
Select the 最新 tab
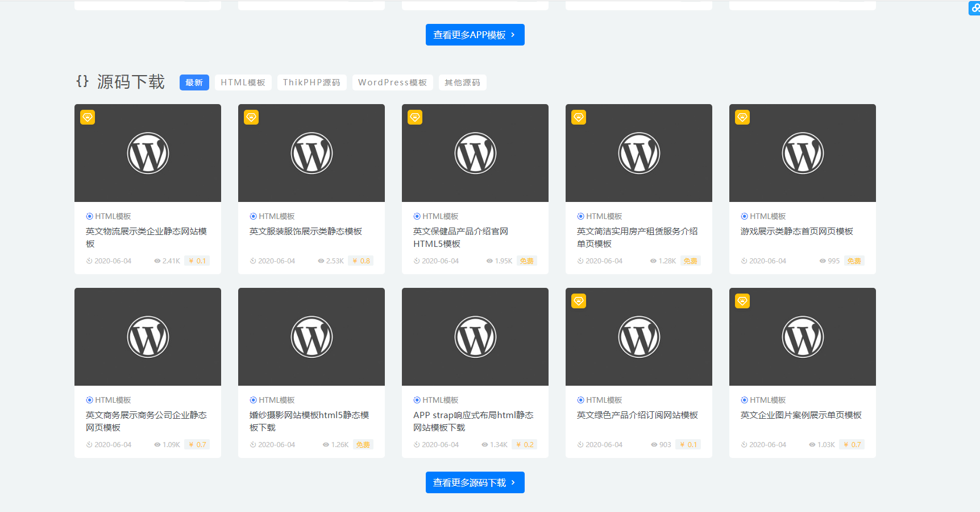tap(194, 82)
